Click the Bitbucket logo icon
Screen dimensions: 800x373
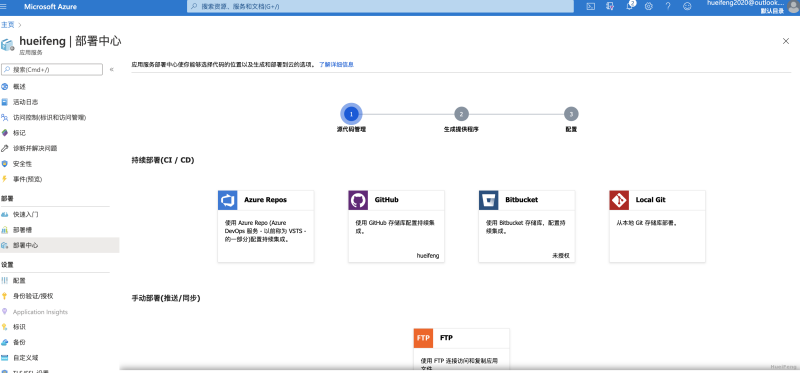488,200
